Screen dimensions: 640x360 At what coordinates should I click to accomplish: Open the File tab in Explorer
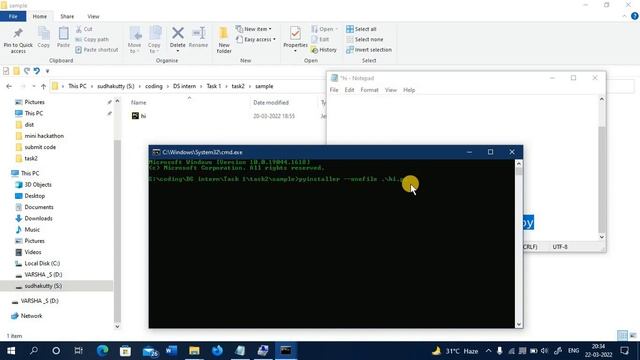(13, 16)
